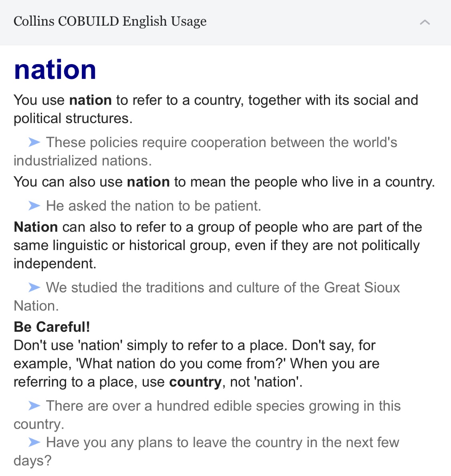The width and height of the screenshot is (451, 476).
Task: Collapse the Collins COBUILD section chevron
Action: 425,22
